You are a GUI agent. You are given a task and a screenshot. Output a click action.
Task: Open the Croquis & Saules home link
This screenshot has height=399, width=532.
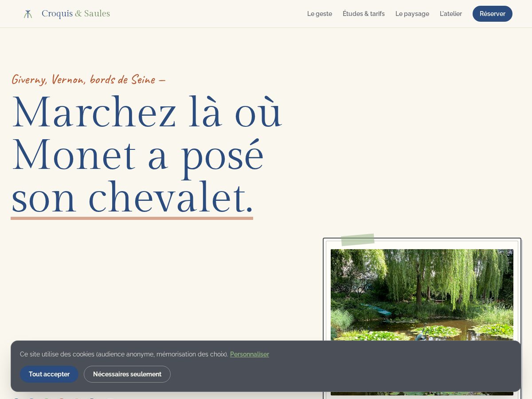coord(66,14)
